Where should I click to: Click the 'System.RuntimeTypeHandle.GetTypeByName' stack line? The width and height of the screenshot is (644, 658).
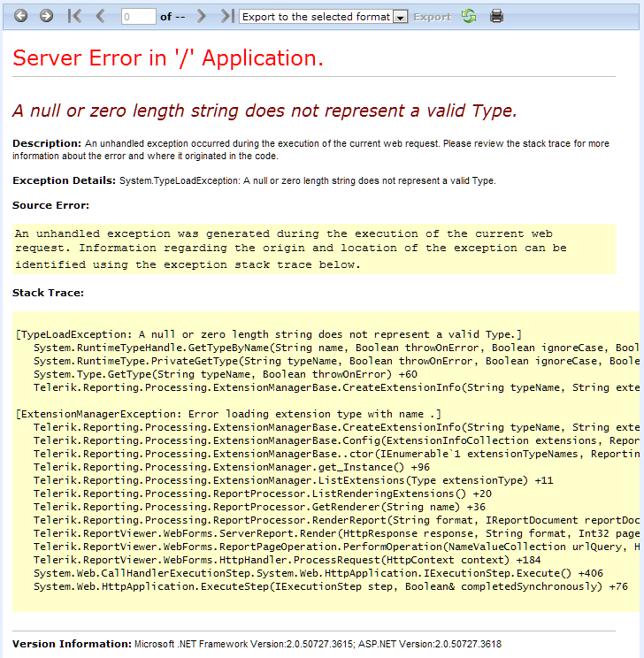336,348
